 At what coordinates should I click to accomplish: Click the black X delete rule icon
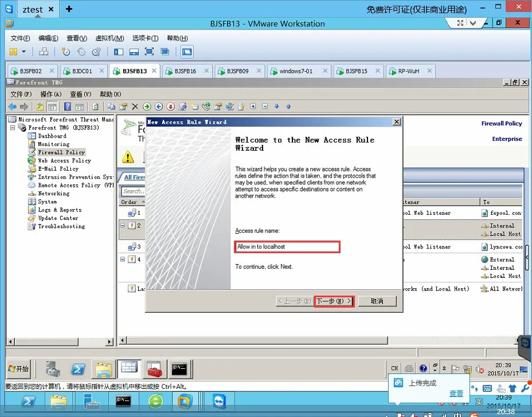click(x=135, y=107)
